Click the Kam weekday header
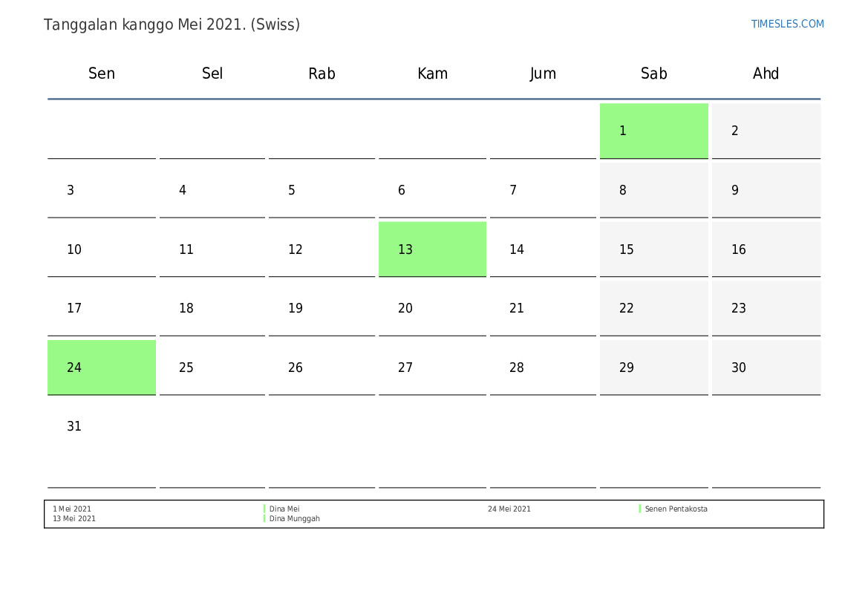This screenshot has width=868, height=614. point(432,74)
